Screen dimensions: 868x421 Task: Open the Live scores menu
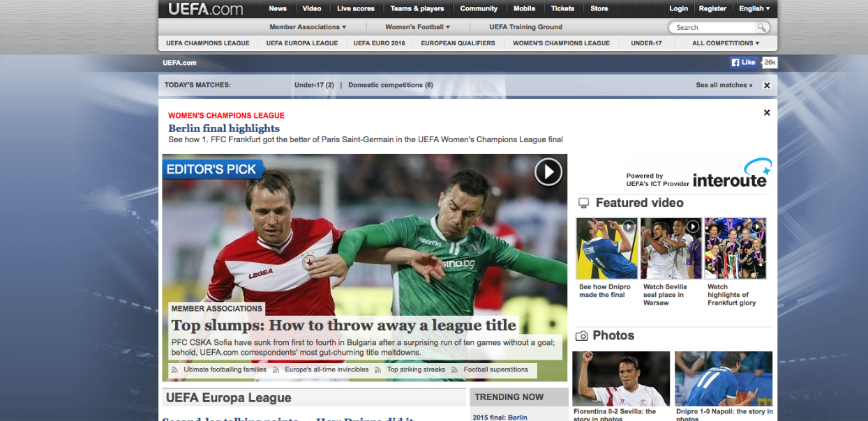coord(355,9)
